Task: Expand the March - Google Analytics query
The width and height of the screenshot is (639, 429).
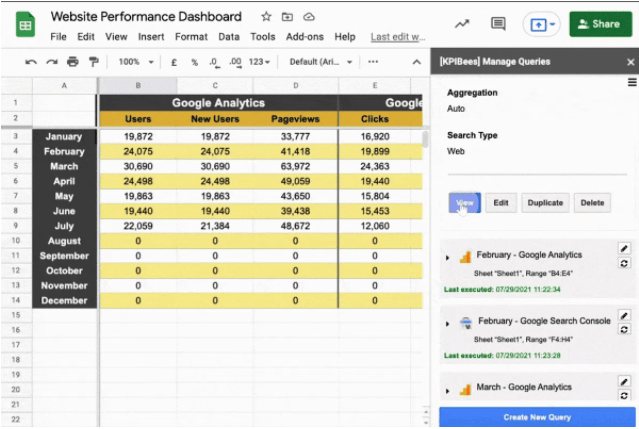Action: point(447,388)
